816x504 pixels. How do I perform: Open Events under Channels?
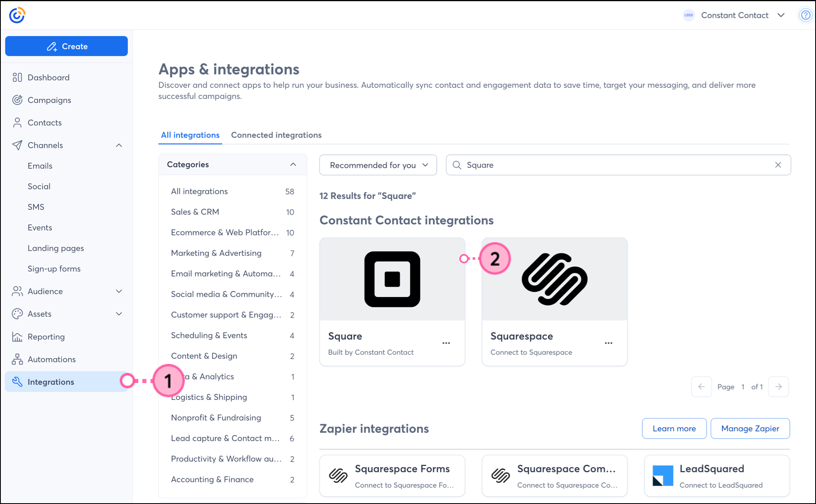tap(40, 228)
